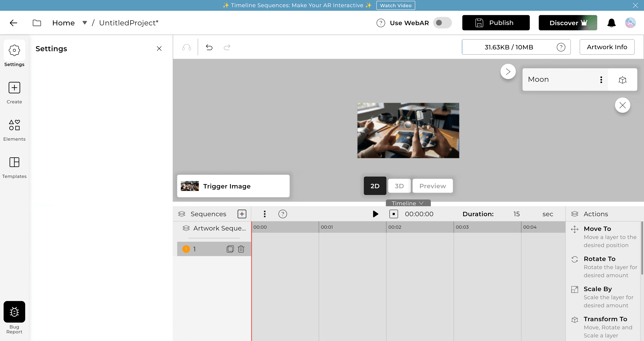The width and height of the screenshot is (644, 341).
Task: Click the headphones support icon
Action: point(187,47)
